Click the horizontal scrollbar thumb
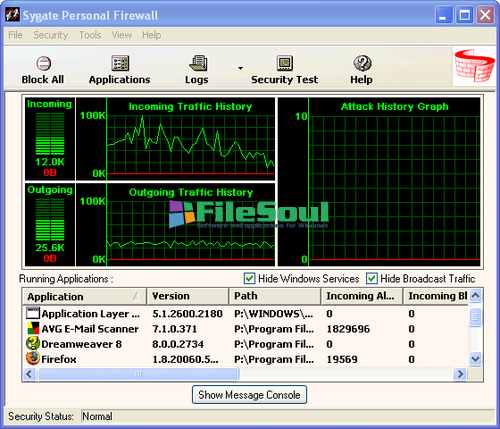This screenshot has width=500, height=429. [x=138, y=374]
